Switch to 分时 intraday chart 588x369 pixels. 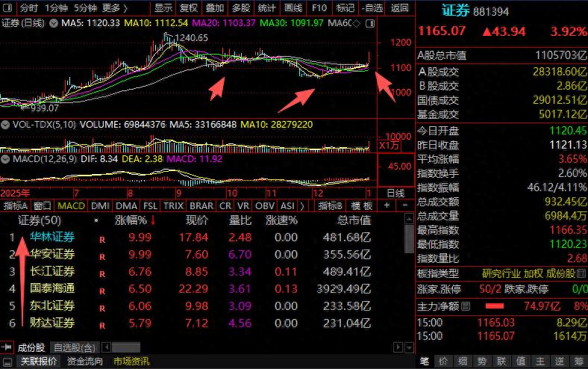tap(28, 8)
